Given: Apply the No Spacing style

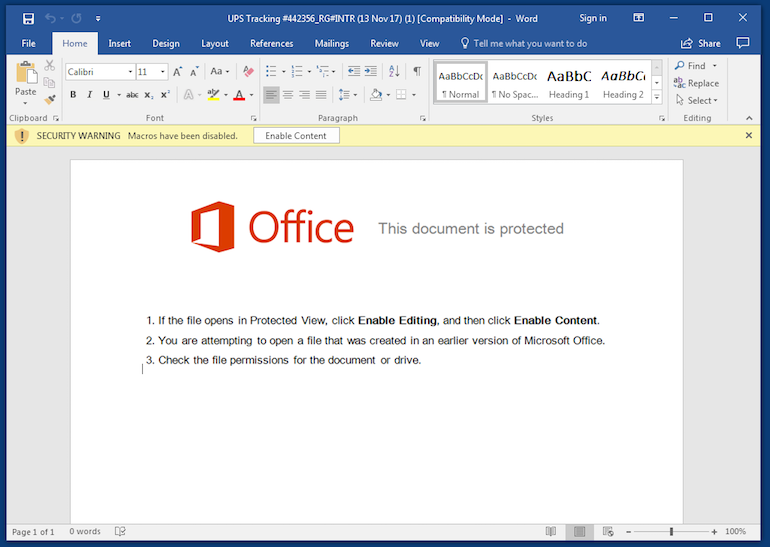Looking at the screenshot, I should 515,83.
